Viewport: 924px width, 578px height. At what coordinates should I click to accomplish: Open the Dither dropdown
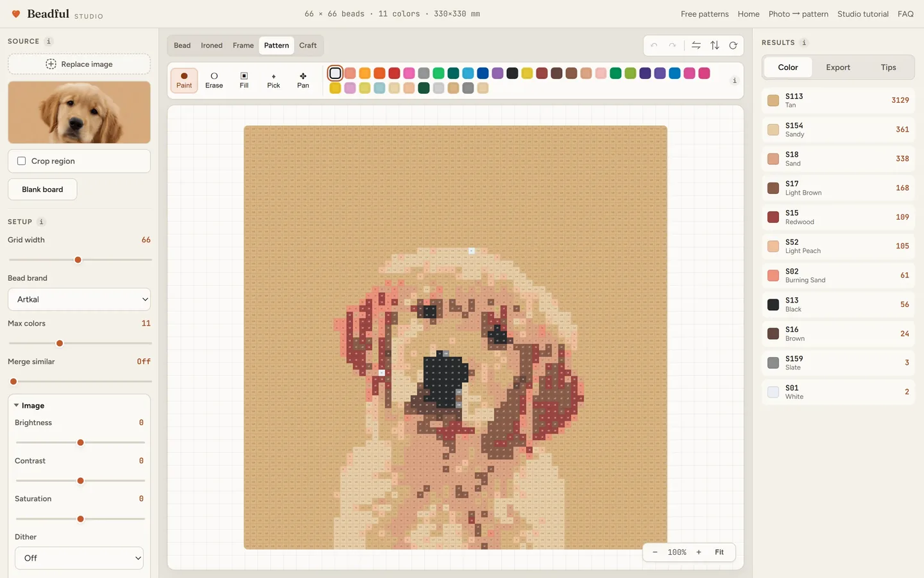79,558
